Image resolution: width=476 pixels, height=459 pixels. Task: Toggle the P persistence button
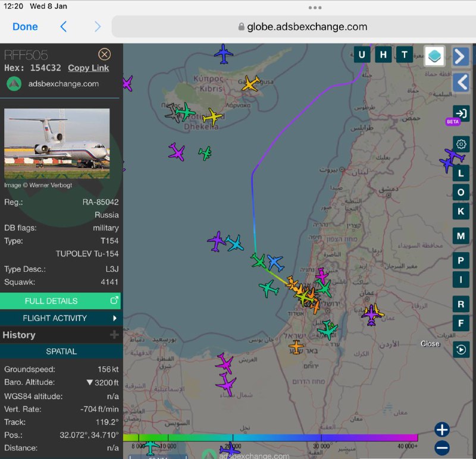point(461,260)
